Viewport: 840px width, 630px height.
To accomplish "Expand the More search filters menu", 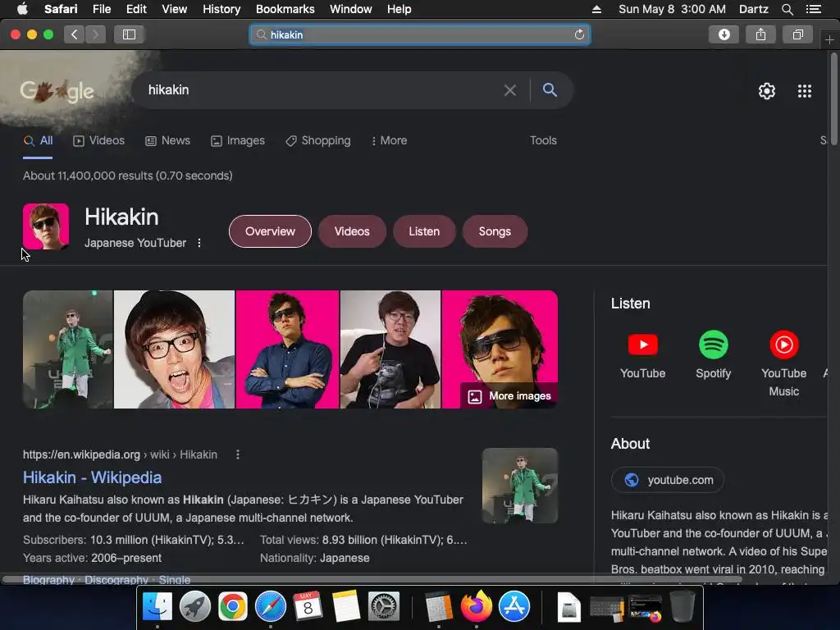I will pyautogui.click(x=390, y=141).
